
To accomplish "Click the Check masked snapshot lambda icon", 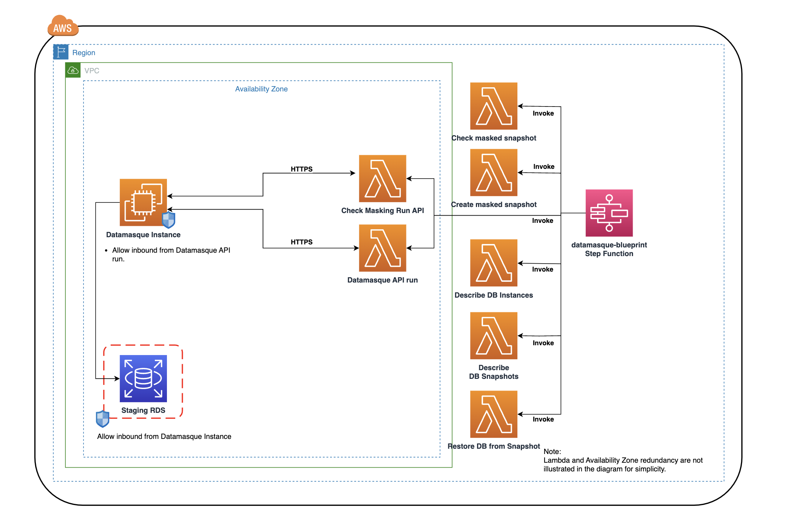I will click(493, 106).
